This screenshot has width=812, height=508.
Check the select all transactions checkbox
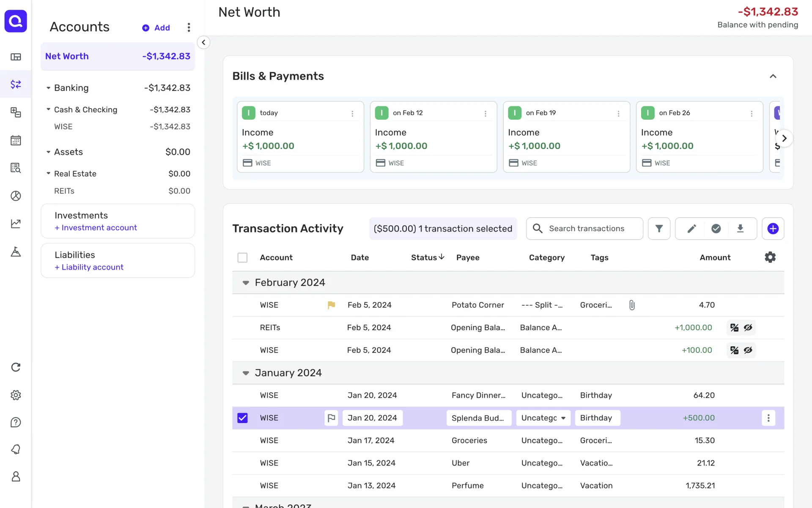coord(242,257)
